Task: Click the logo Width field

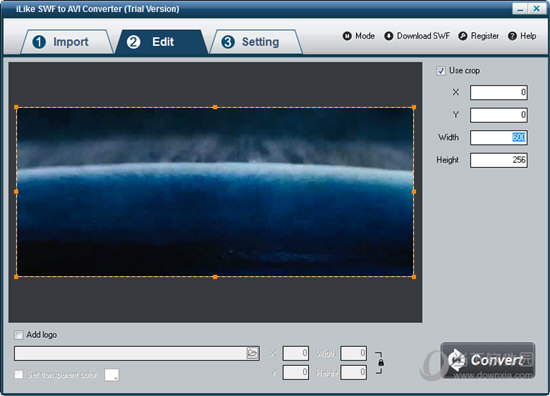Action: coord(354,353)
